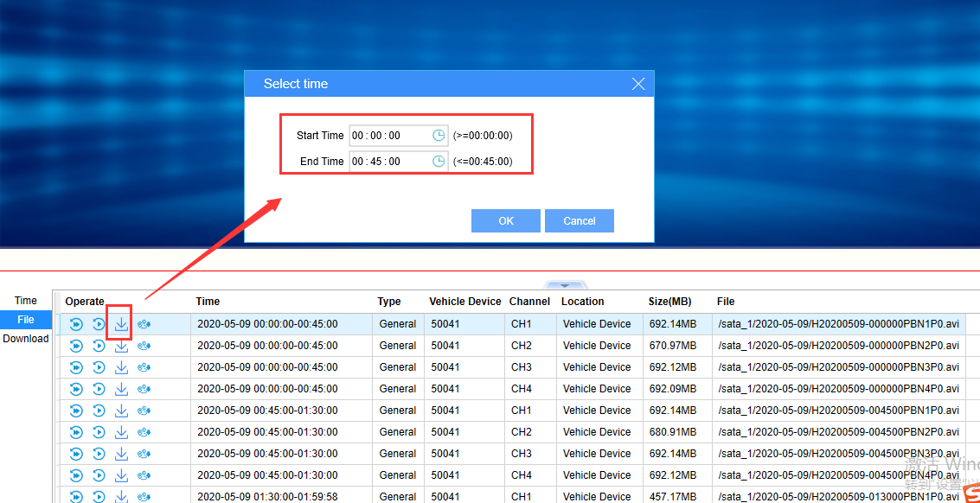Switch to the Time tab
The height and width of the screenshot is (503, 980).
coord(26,301)
